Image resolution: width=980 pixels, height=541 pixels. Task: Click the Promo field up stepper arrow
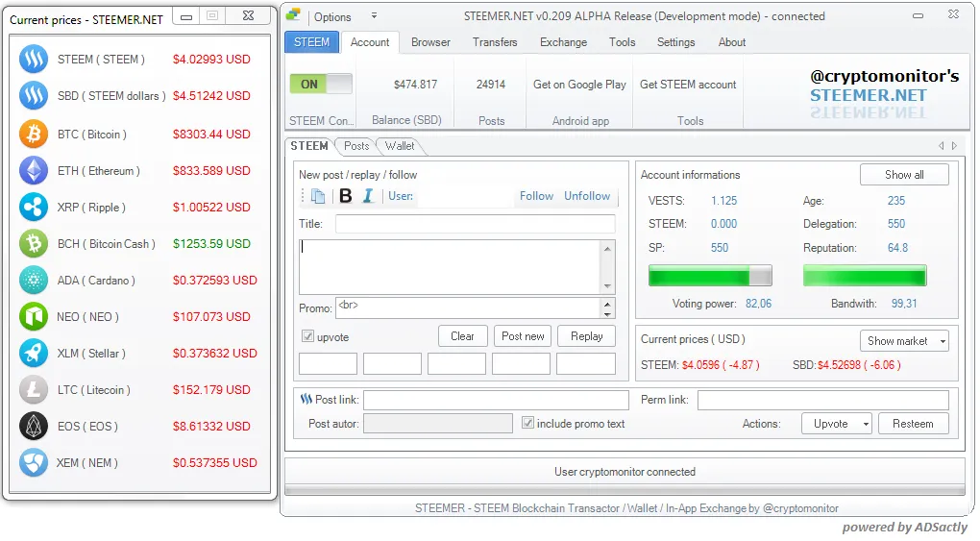(607, 304)
